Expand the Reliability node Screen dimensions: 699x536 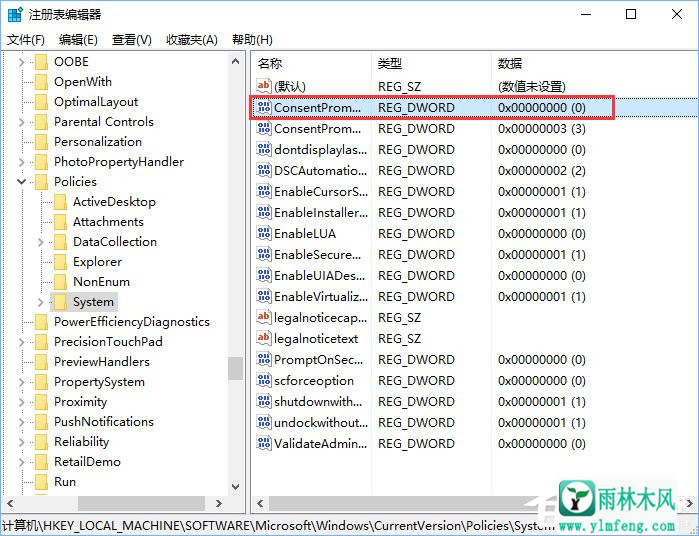pyautogui.click(x=21, y=442)
